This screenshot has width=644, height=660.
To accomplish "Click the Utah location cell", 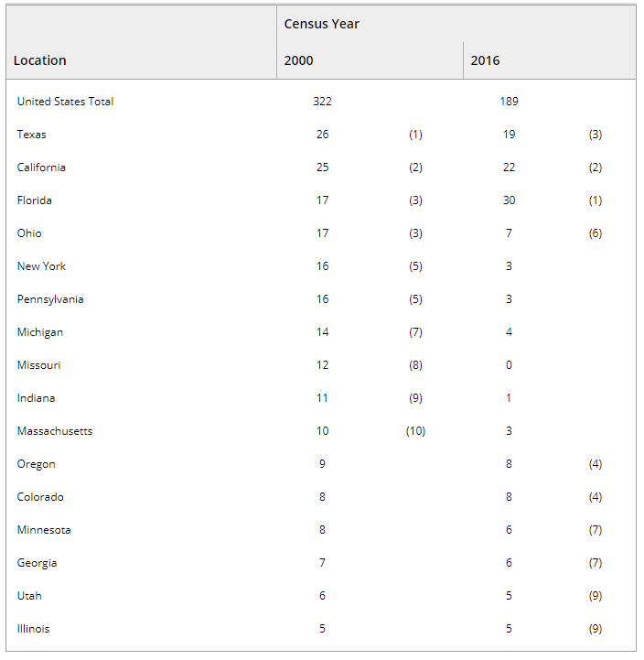I will click(x=29, y=596).
